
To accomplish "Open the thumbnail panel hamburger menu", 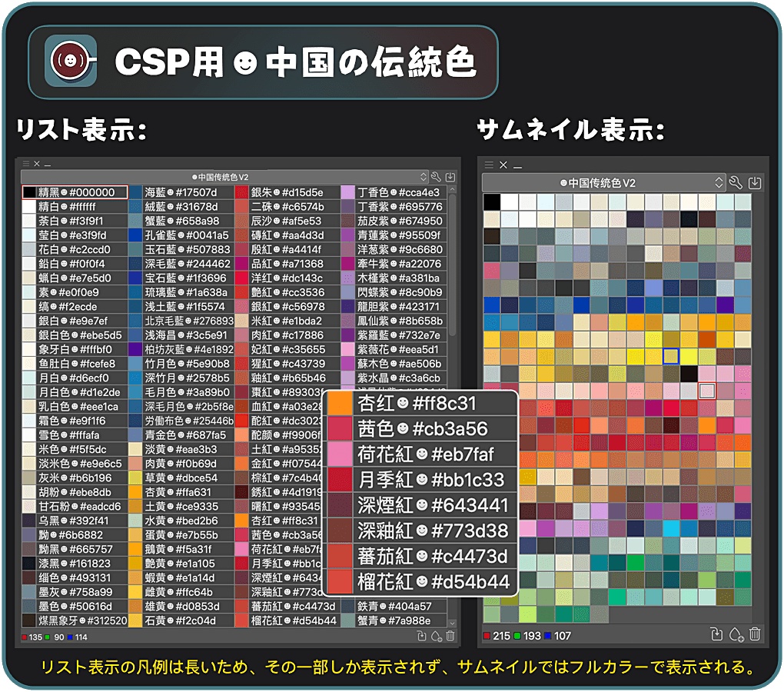I will (489, 165).
